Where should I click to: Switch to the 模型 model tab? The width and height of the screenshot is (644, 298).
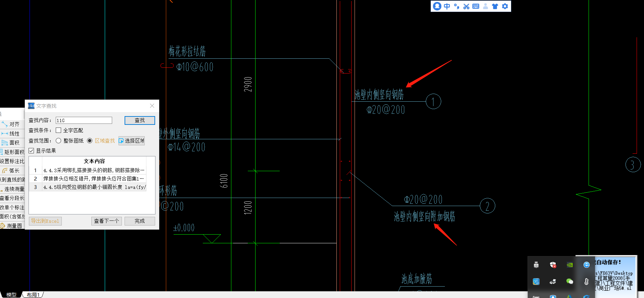(x=11, y=295)
